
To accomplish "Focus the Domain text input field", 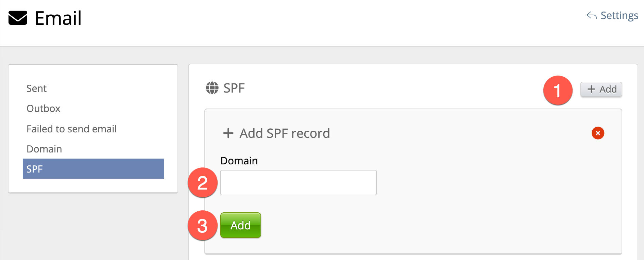I will click(x=298, y=183).
